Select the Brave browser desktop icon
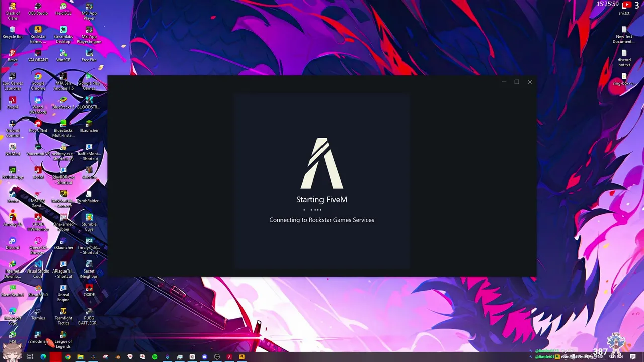644x362 pixels. point(13,56)
